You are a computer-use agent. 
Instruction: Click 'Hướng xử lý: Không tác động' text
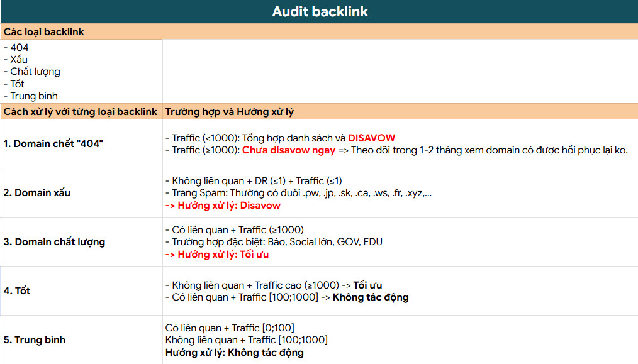(234, 353)
